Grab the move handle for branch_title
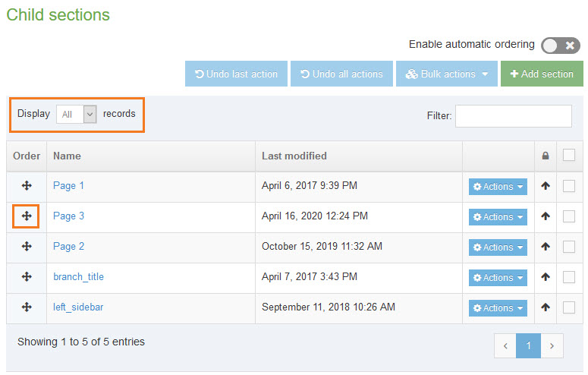Image resolution: width=588 pixels, height=375 pixels. [x=27, y=276]
